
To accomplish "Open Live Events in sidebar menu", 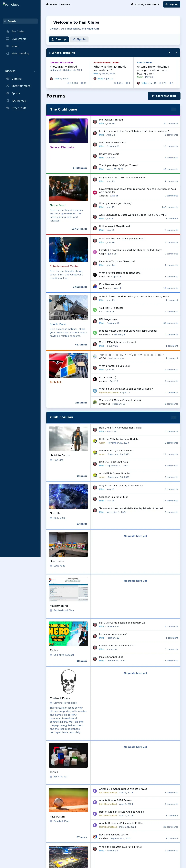I will pos(19,39).
